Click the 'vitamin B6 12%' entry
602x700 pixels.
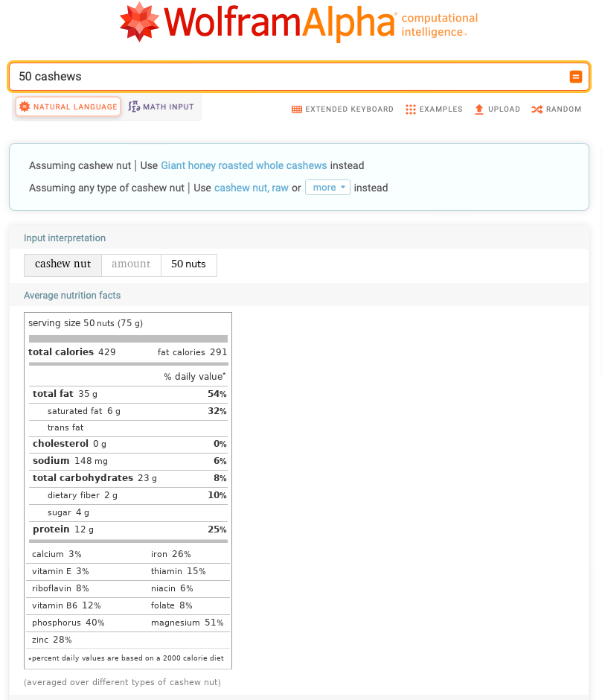point(66,606)
